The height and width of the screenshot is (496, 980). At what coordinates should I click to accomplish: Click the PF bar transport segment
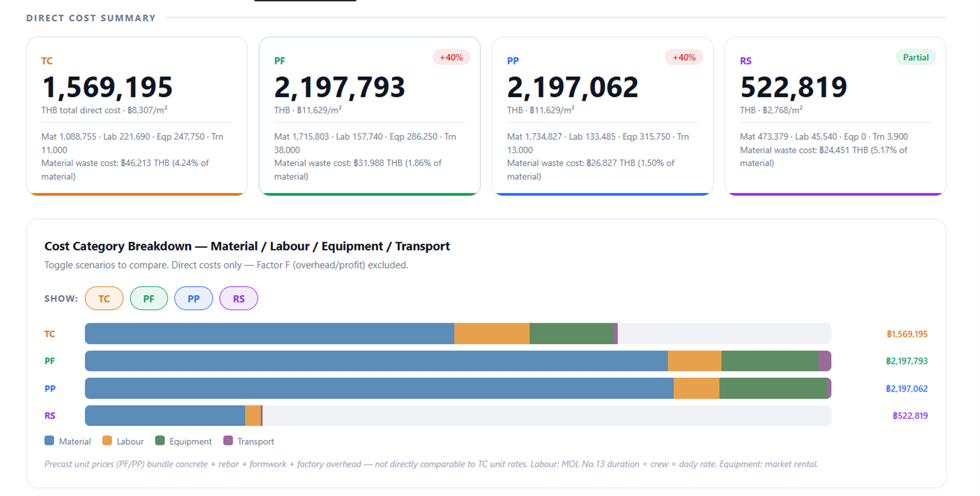pos(825,361)
